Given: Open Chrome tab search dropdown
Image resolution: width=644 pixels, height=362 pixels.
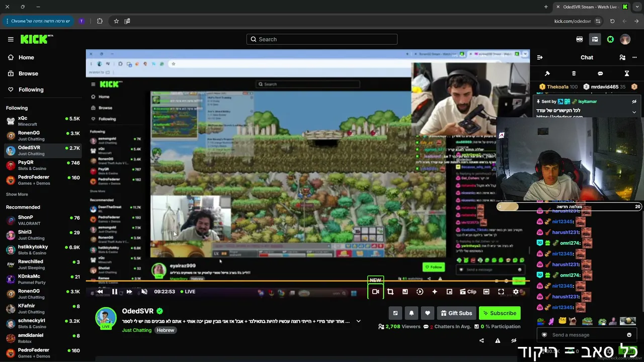Looking at the screenshot, I should (637, 7).
